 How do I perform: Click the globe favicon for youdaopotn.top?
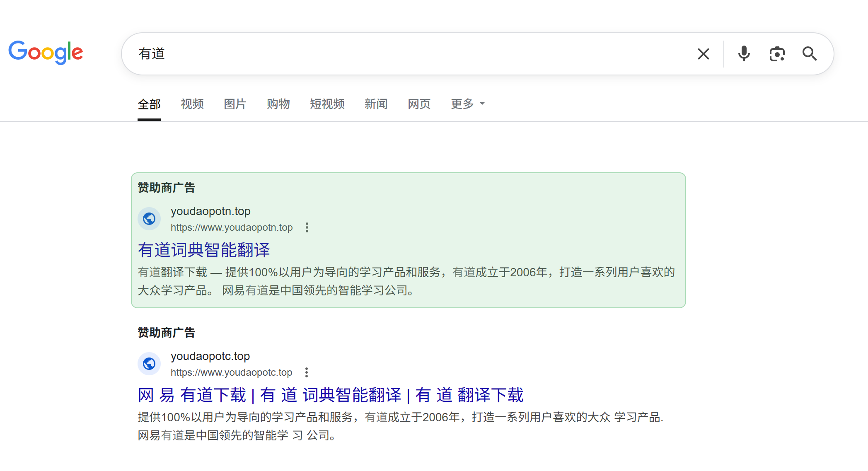(149, 219)
